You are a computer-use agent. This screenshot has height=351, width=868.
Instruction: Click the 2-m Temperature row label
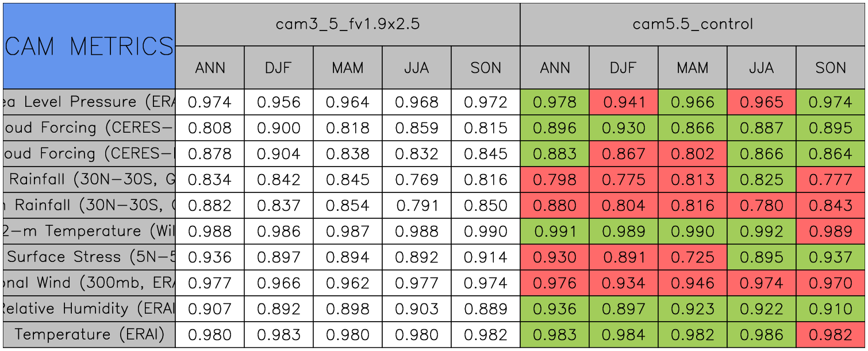[89, 232]
